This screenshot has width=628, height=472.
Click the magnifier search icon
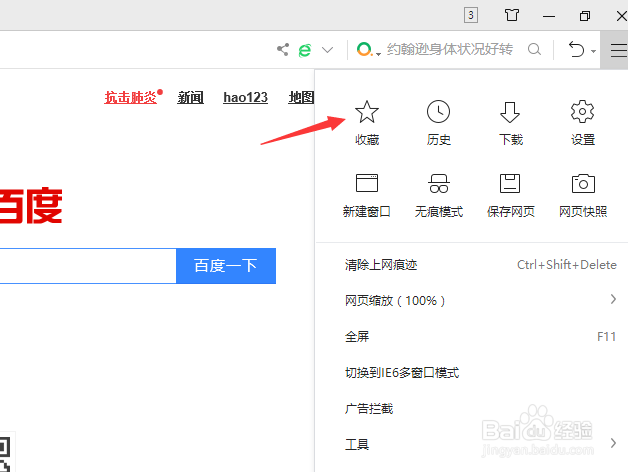point(534,50)
